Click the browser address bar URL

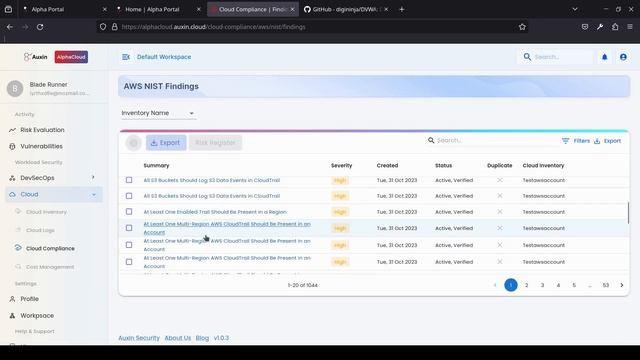pyautogui.click(x=213, y=27)
